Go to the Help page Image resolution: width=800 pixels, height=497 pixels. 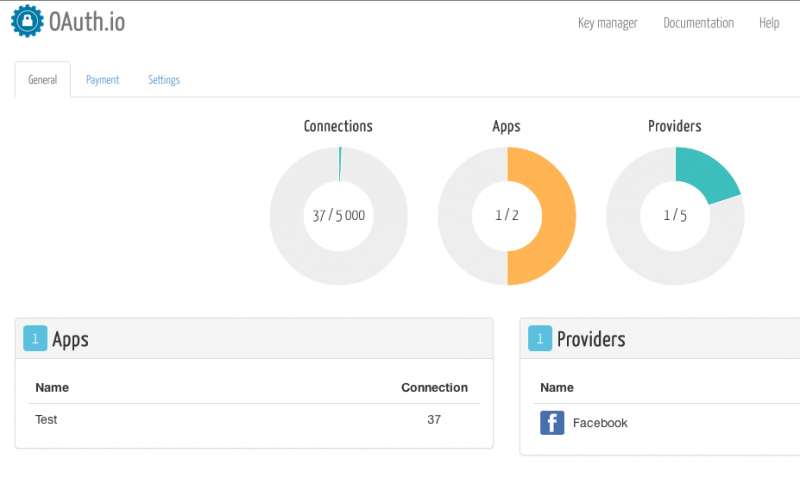768,23
